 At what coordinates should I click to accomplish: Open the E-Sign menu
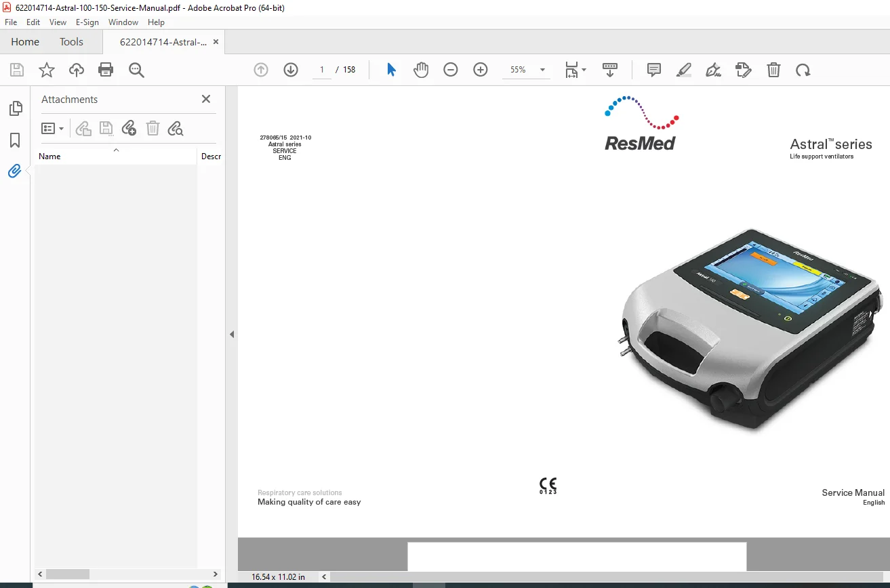(87, 22)
